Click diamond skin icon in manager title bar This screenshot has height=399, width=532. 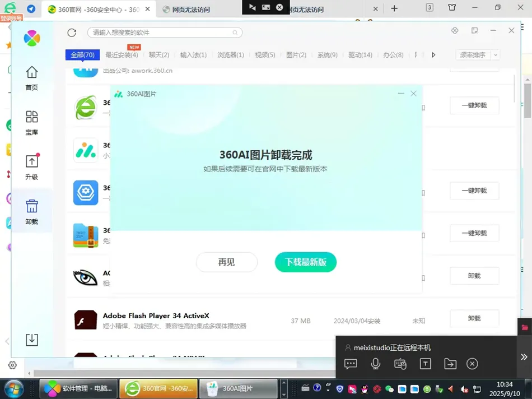(x=455, y=31)
